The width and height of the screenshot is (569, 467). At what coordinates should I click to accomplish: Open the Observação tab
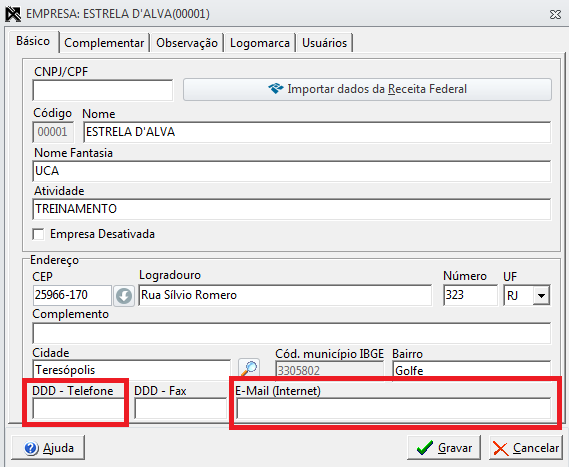(187, 43)
